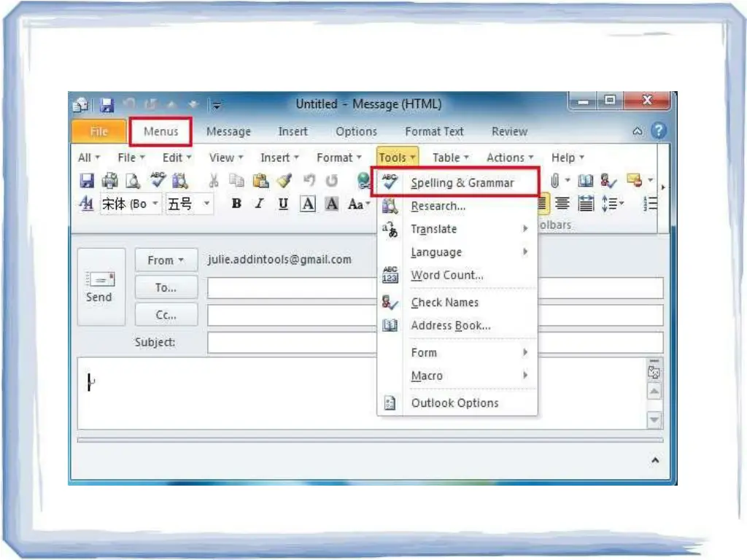Image resolution: width=747 pixels, height=560 pixels.
Task: Click the To... recipients button
Action: pos(166,288)
